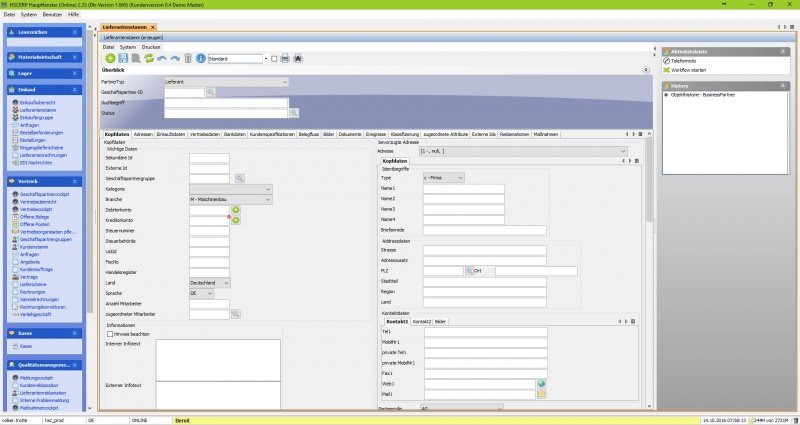Click the green New record icon
800x425 pixels.
tap(110, 59)
